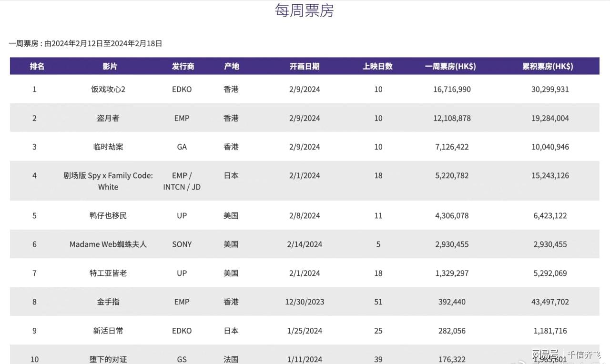
Task: Click distributor SONY in Madame Web row
Action: pyautogui.click(x=182, y=244)
